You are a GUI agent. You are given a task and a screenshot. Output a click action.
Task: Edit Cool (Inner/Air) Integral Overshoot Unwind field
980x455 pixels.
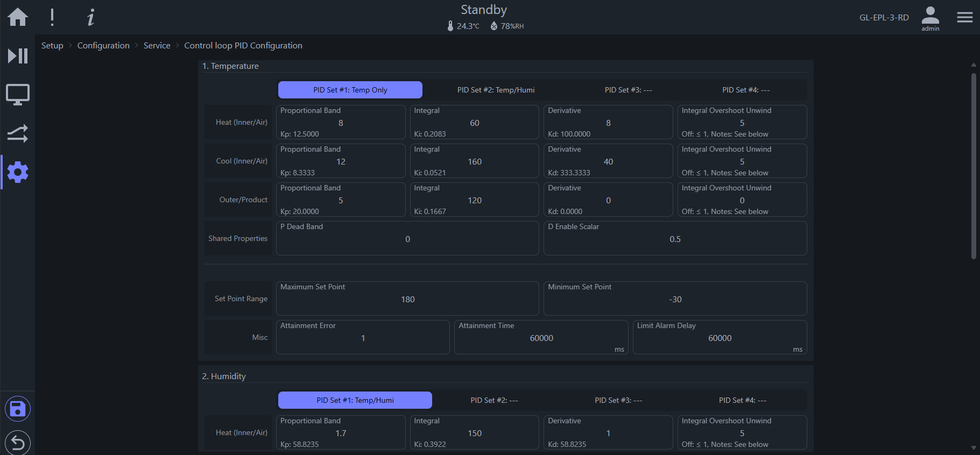(742, 161)
